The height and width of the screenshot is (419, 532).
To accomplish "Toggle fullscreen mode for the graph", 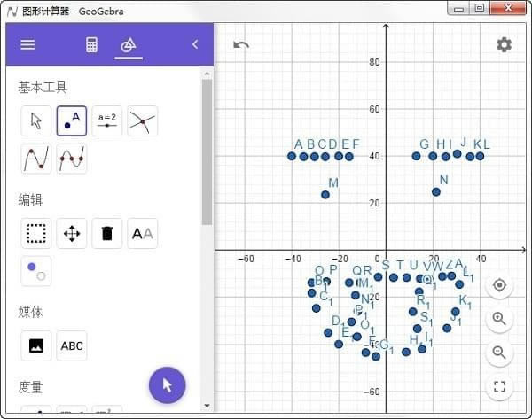I will [x=499, y=386].
